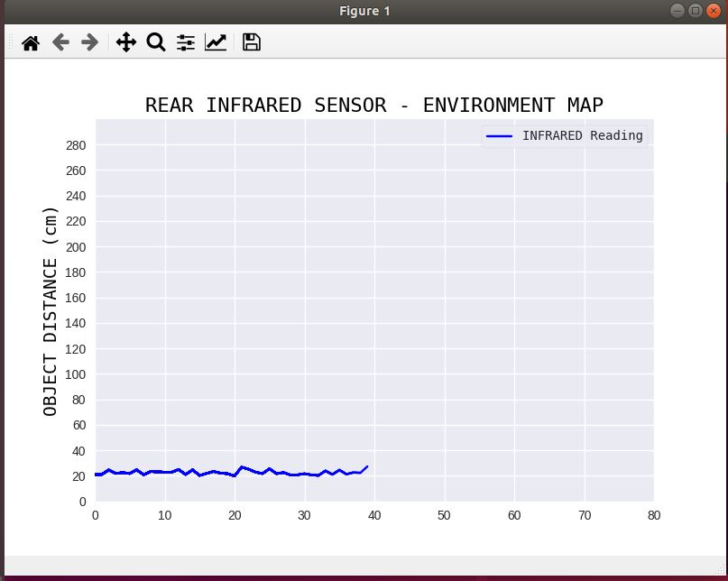The width and height of the screenshot is (728, 581).
Task: Click the plot title REAR INFRARED SENSOR
Action: coord(265,106)
